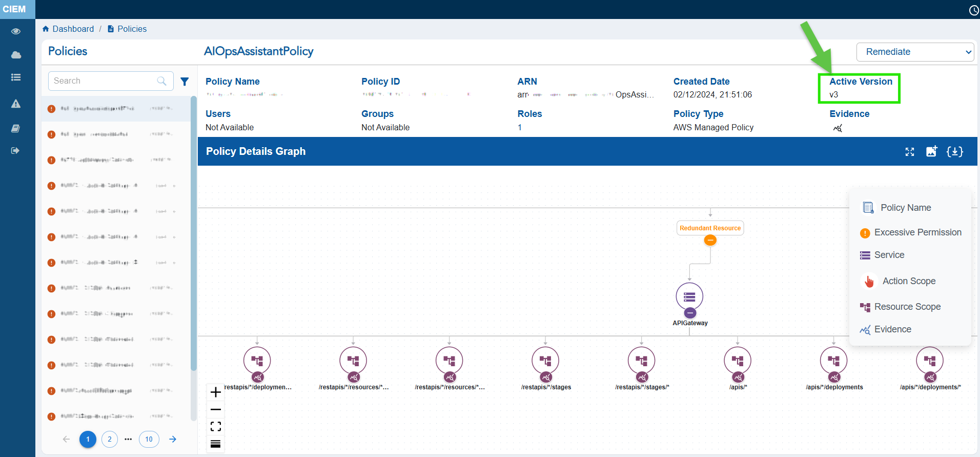
Task: Go to the Dashboard breadcrumb
Action: [x=73, y=29]
